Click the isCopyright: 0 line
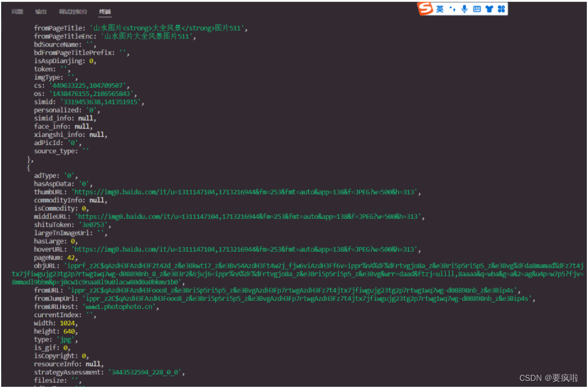The width and height of the screenshot is (588, 388). (61, 356)
